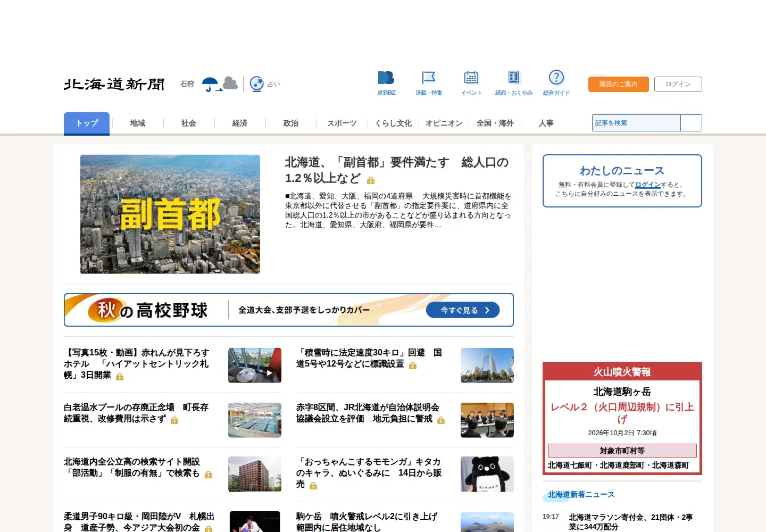Open hotel room video thumbnail

(255, 365)
